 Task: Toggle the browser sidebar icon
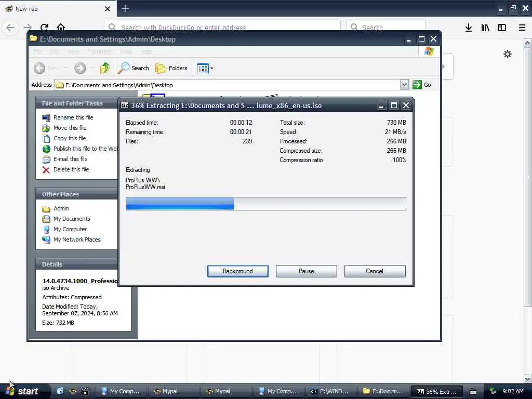[502, 28]
